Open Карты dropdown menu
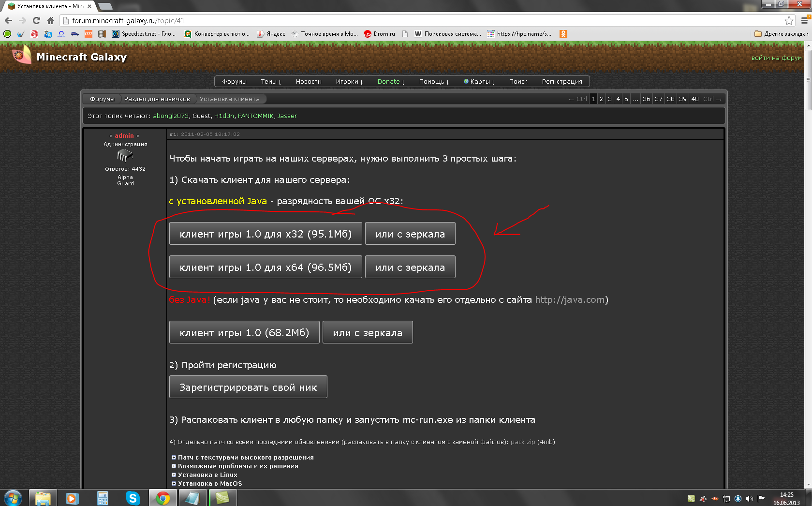This screenshot has width=812, height=506. [x=479, y=82]
